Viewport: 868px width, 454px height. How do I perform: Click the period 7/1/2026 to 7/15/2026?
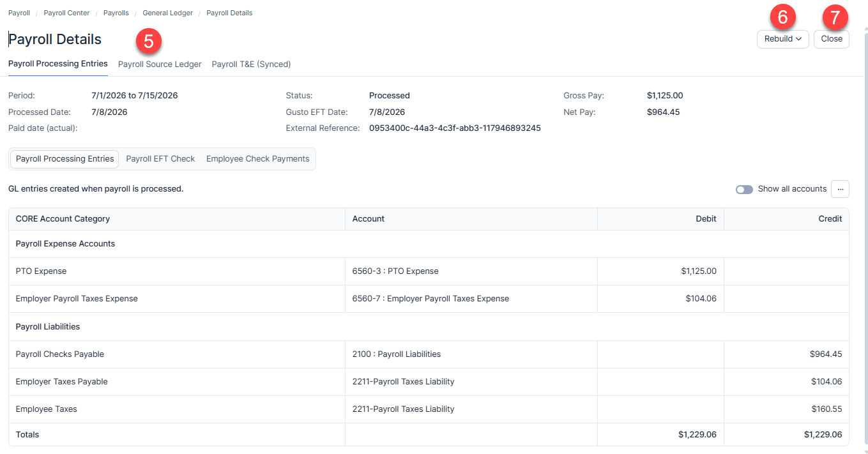[x=135, y=95]
